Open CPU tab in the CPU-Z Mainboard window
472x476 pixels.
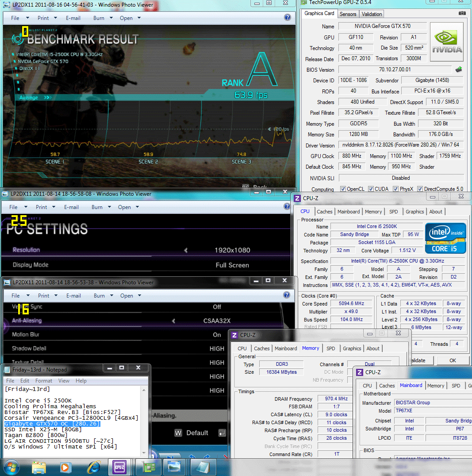tap(367, 386)
